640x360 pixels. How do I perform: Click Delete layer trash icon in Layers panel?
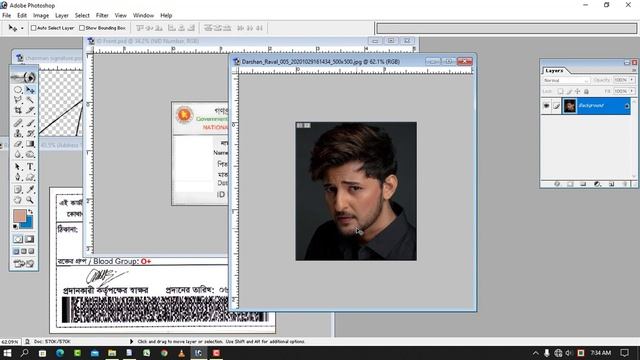coord(625,184)
